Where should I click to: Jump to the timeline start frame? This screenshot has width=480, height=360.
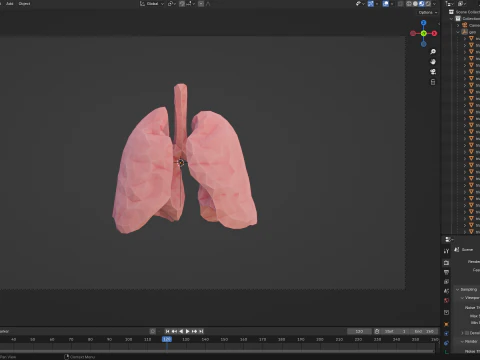point(167,331)
